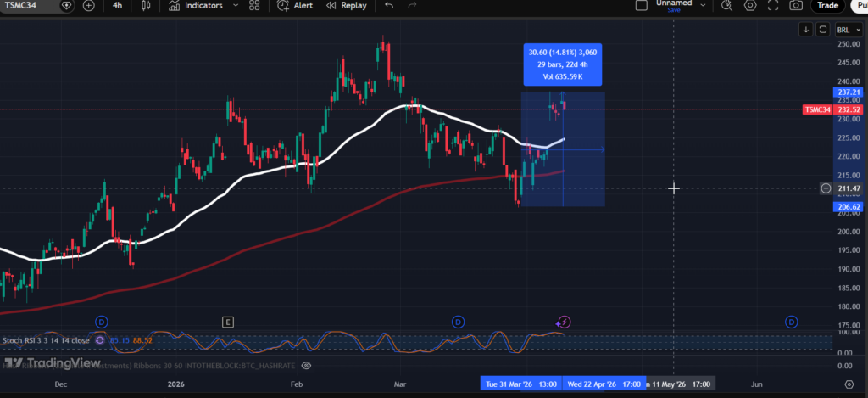Click the Alert button
This screenshot has height=398, width=868.
[295, 5]
